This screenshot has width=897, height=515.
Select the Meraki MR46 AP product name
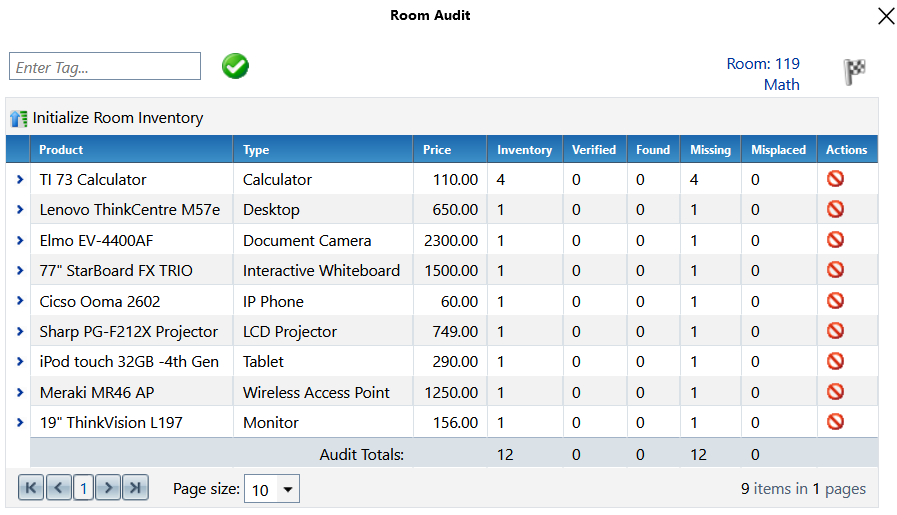pos(97,393)
